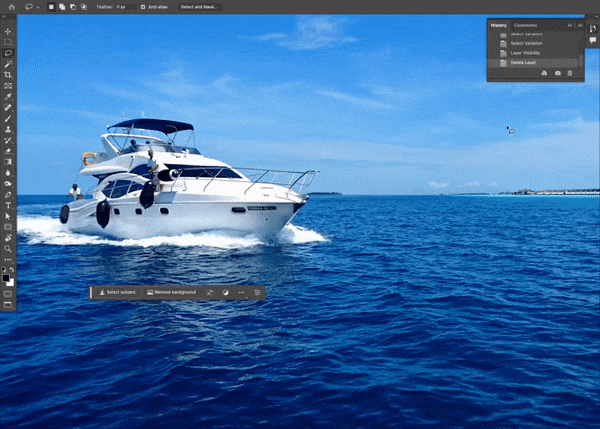Viewport: 600px width, 429px height.
Task: Swap foreground and background colors
Action: click(x=12, y=269)
